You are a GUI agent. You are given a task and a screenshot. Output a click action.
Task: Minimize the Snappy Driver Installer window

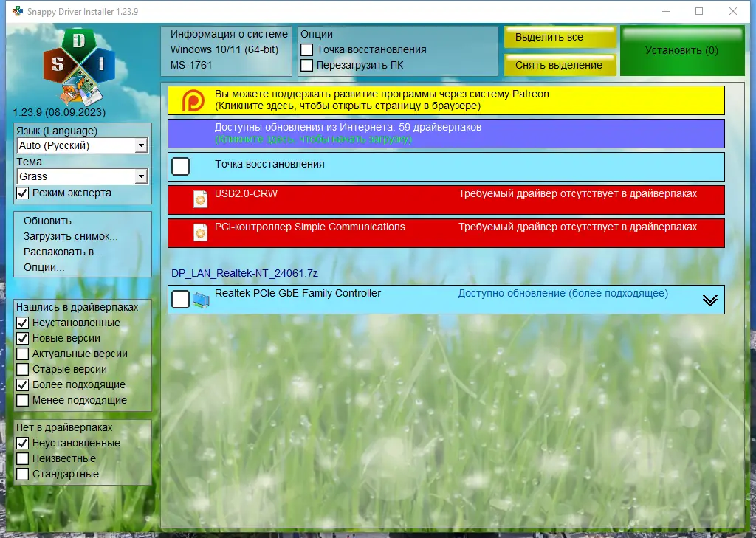coord(666,11)
